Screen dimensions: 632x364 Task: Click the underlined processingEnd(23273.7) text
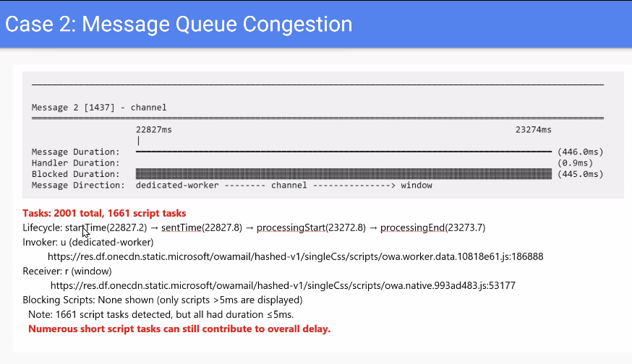(x=432, y=227)
